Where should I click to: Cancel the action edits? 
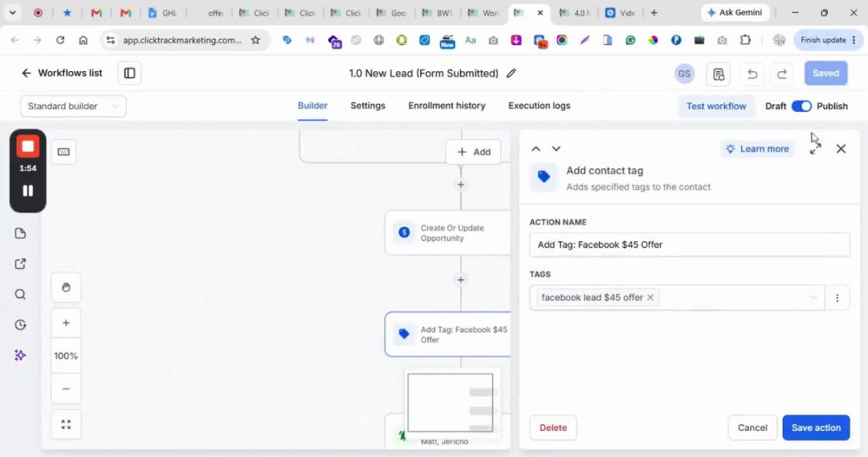[753, 428]
